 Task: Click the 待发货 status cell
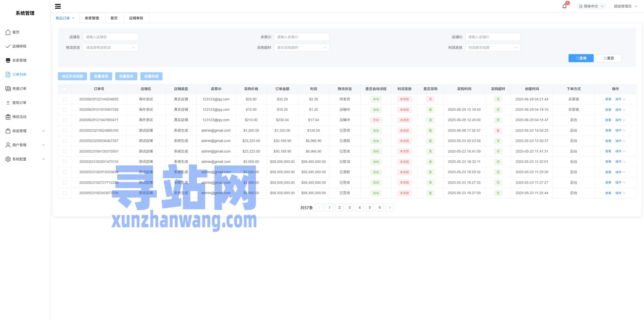345,99
